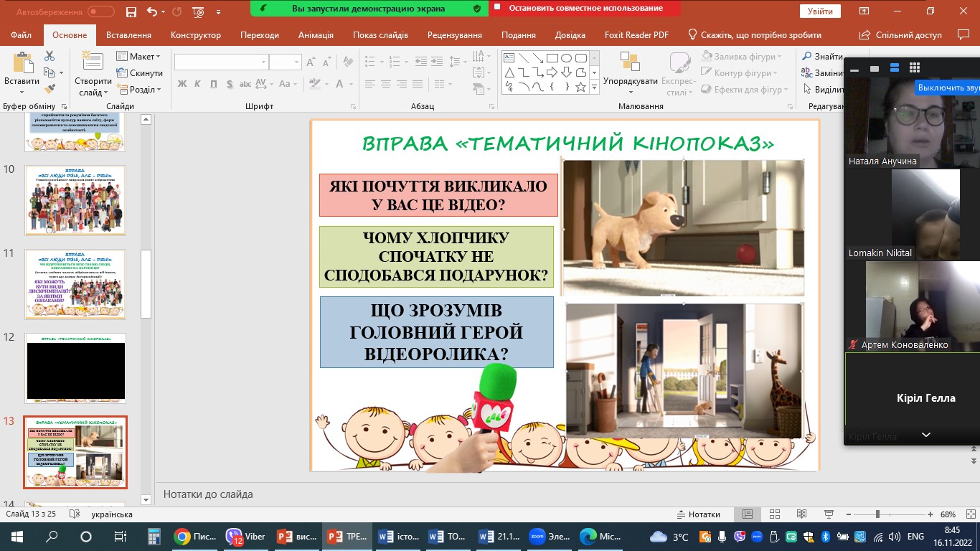The height and width of the screenshot is (551, 980).
Task: Click the Reset (Скинути) button
Action: (139, 73)
